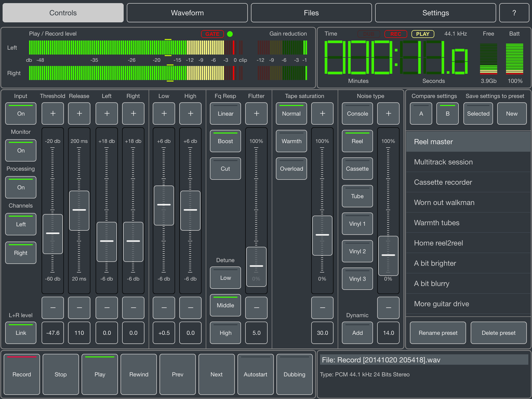Increase Flutter with its plus button
This screenshot has height=399, width=532.
click(256, 113)
